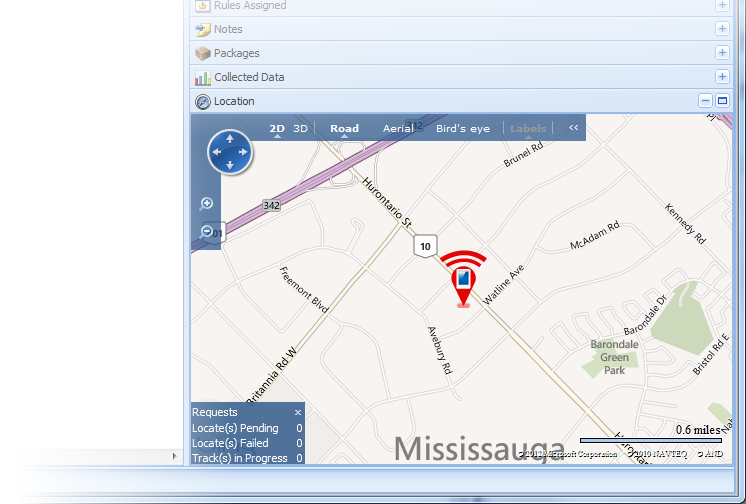The height and width of the screenshot is (504, 746).
Task: Switch map to 2D mode
Action: click(277, 128)
